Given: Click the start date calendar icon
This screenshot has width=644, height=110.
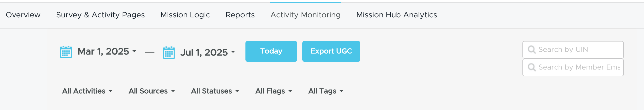Looking at the screenshot, I should coord(66,52).
